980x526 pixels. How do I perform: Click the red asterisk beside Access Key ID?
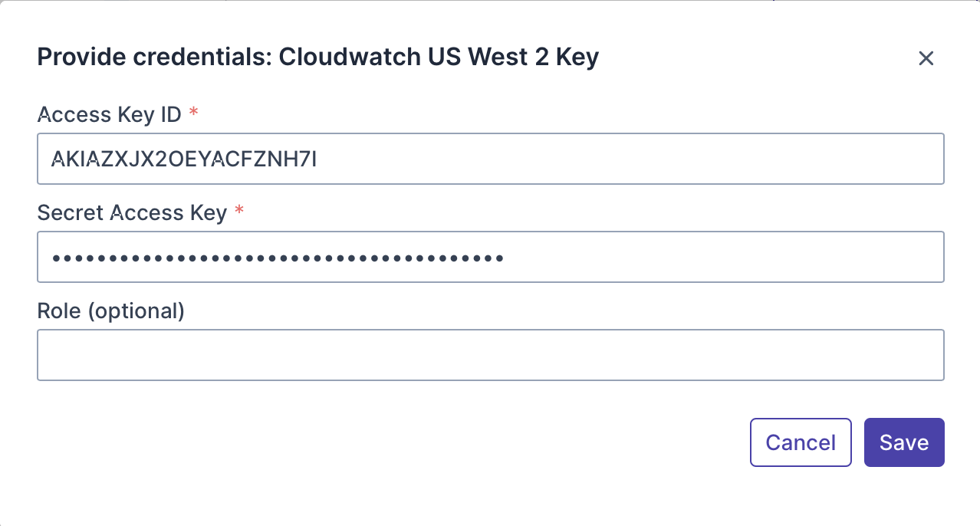193,114
